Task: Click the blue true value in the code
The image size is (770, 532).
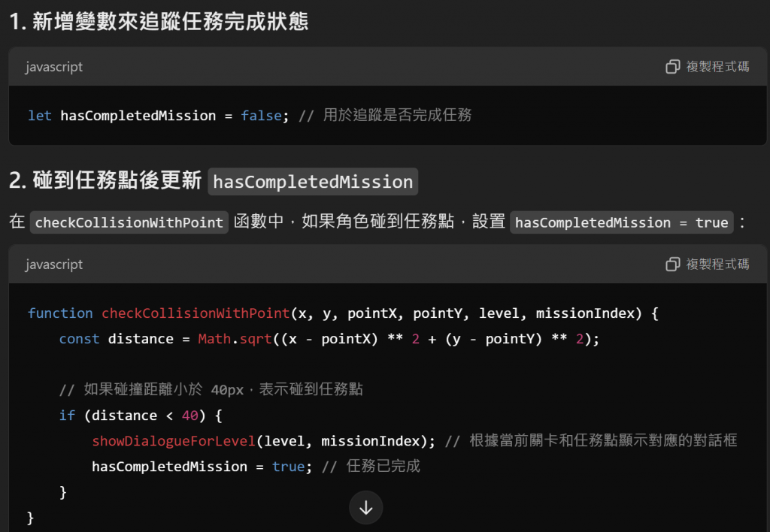Action: point(289,466)
